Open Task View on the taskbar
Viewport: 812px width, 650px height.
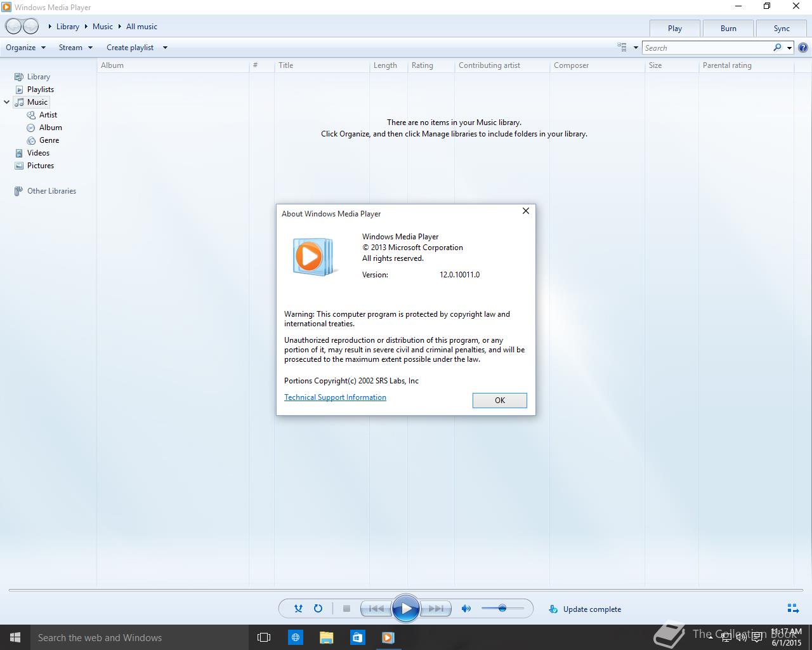pos(264,637)
